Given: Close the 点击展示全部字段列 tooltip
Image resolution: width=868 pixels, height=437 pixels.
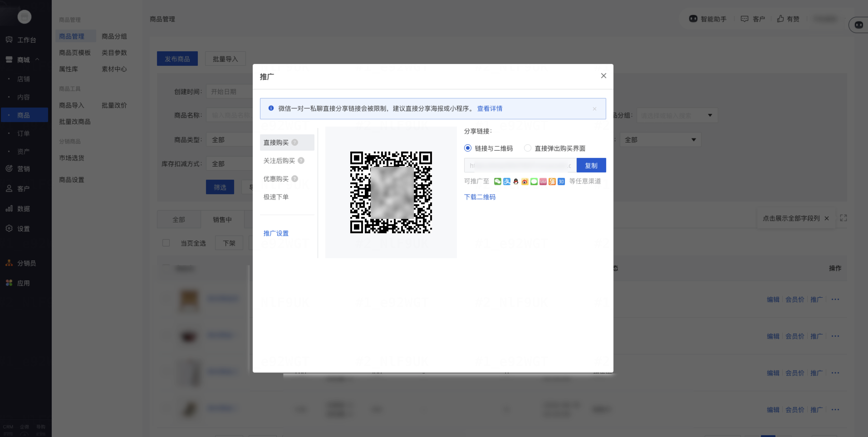Looking at the screenshot, I should pyautogui.click(x=827, y=218).
